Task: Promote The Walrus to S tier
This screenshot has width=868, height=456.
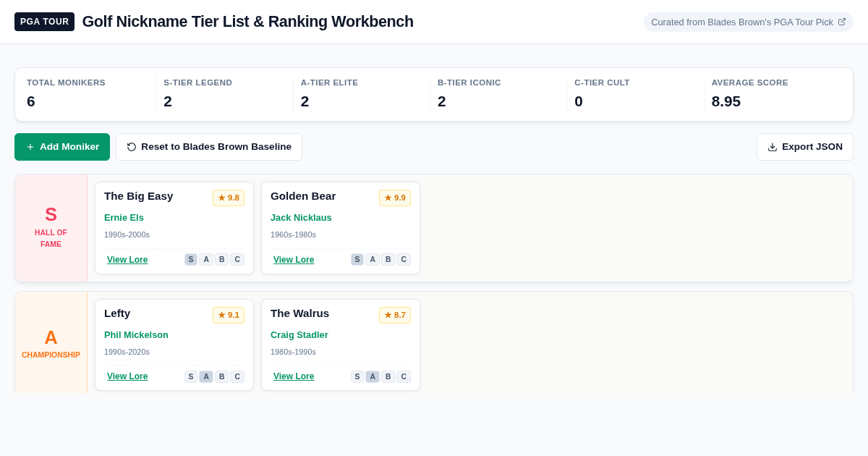Action: 357,376
